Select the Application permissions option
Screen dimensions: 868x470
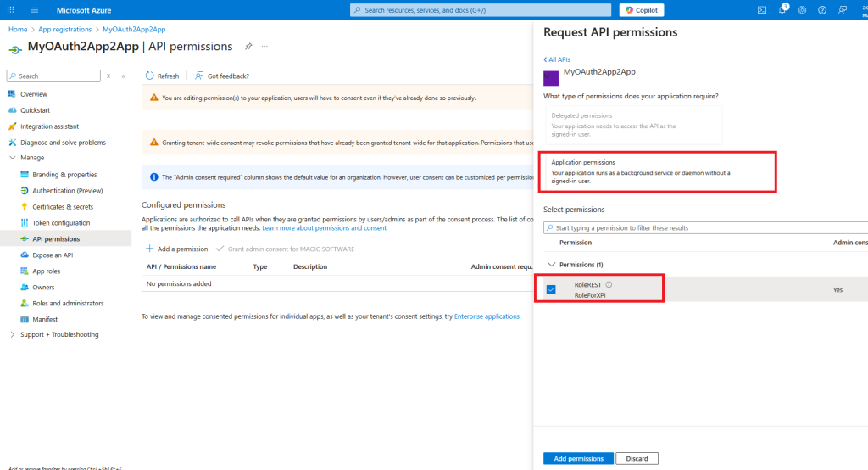point(634,172)
